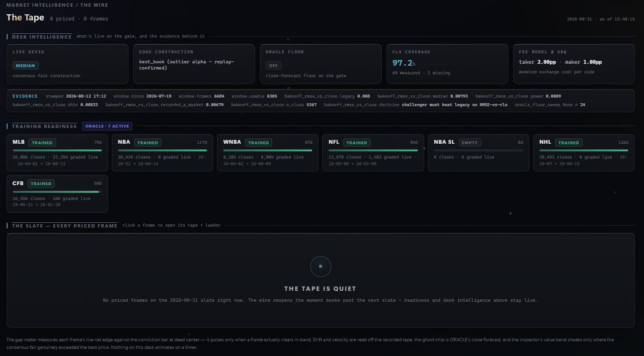Click the quiet tape circle icon
This screenshot has width=644, height=356.
point(320,267)
